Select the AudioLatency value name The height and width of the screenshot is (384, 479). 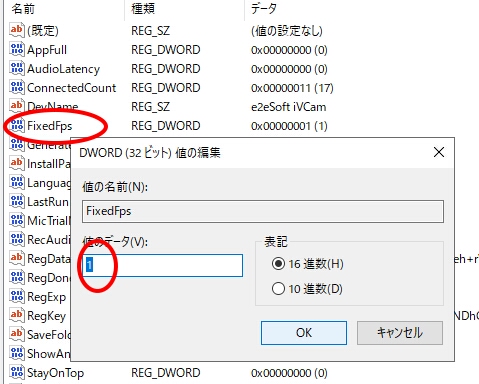point(63,69)
